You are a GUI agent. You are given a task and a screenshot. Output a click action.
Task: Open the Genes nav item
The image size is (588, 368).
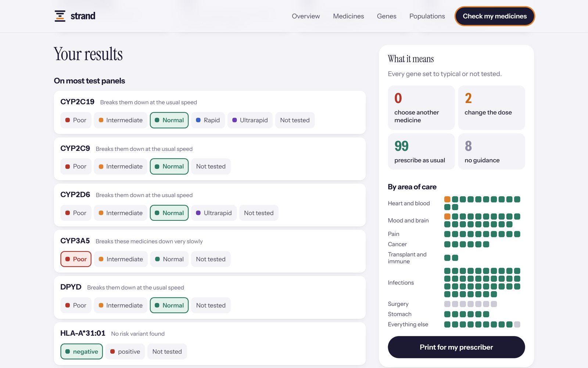coord(387,16)
